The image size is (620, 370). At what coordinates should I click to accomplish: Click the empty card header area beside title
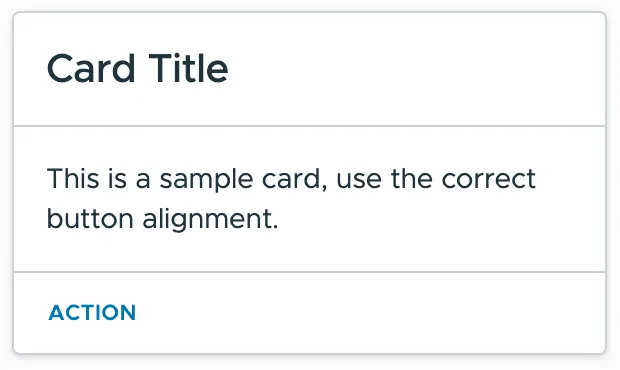(415, 69)
